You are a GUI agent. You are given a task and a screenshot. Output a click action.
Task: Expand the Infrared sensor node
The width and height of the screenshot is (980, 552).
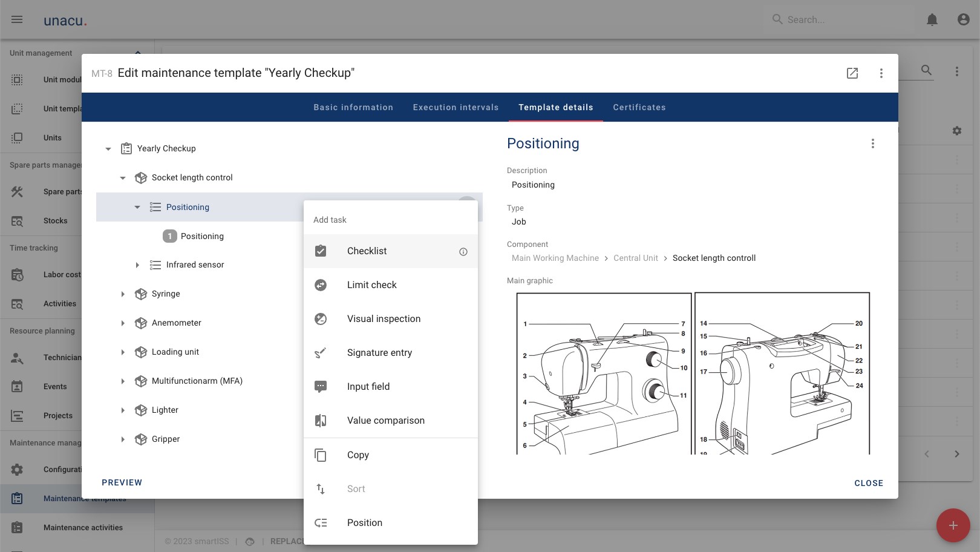137,265
